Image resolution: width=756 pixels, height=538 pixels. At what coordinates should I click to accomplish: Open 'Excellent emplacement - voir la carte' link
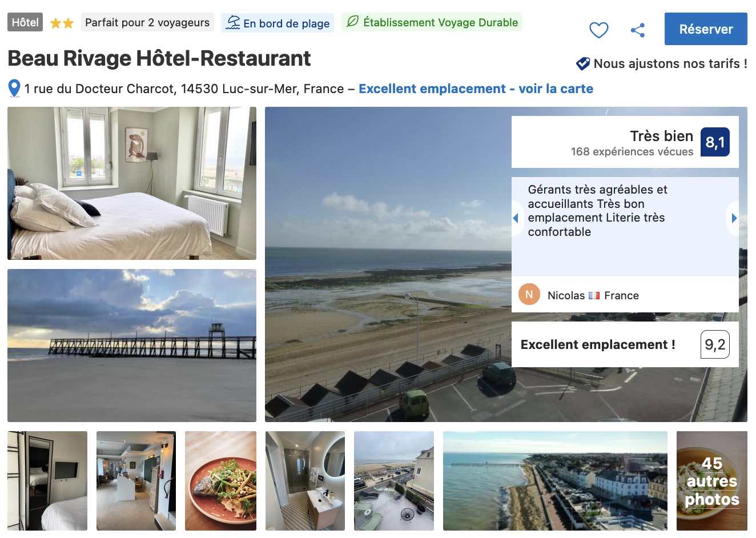click(476, 89)
